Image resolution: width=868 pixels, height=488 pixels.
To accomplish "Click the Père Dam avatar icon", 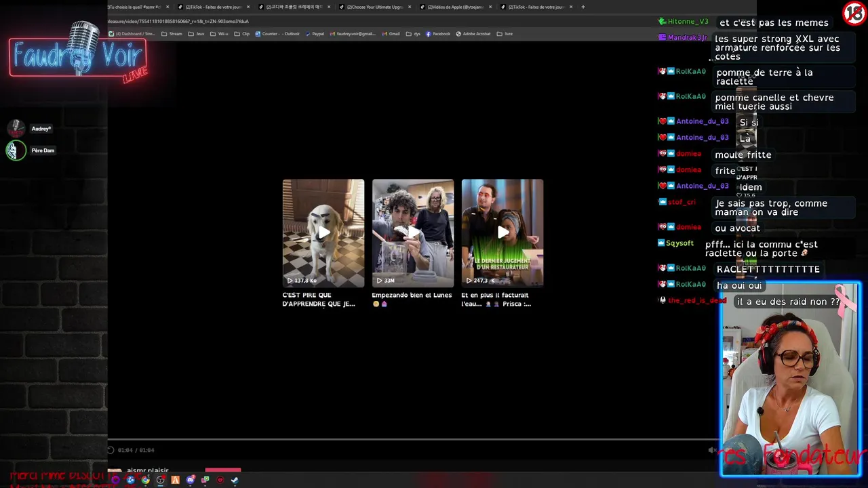I will point(16,150).
